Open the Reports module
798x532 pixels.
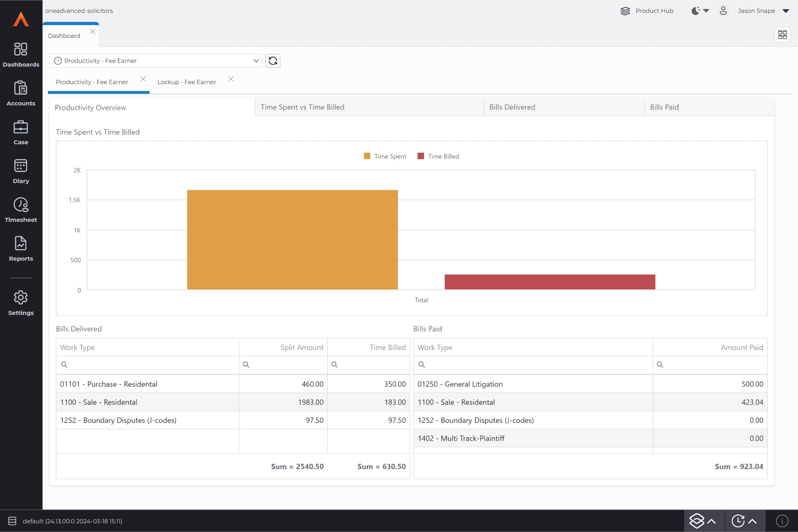click(x=21, y=249)
